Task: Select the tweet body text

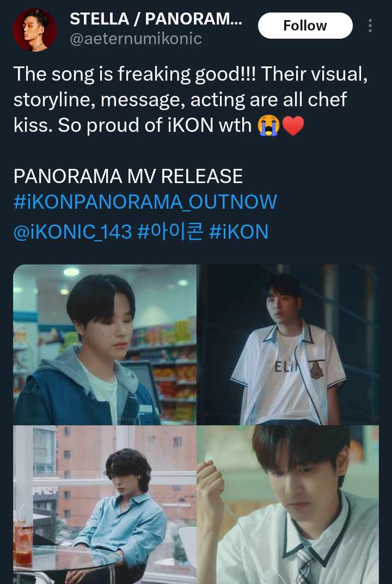Action: tap(191, 100)
